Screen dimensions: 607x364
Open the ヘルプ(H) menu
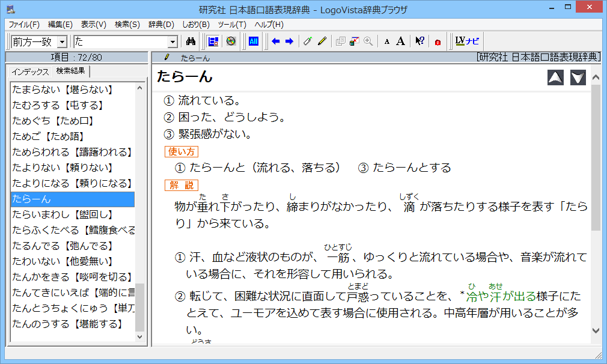(269, 25)
